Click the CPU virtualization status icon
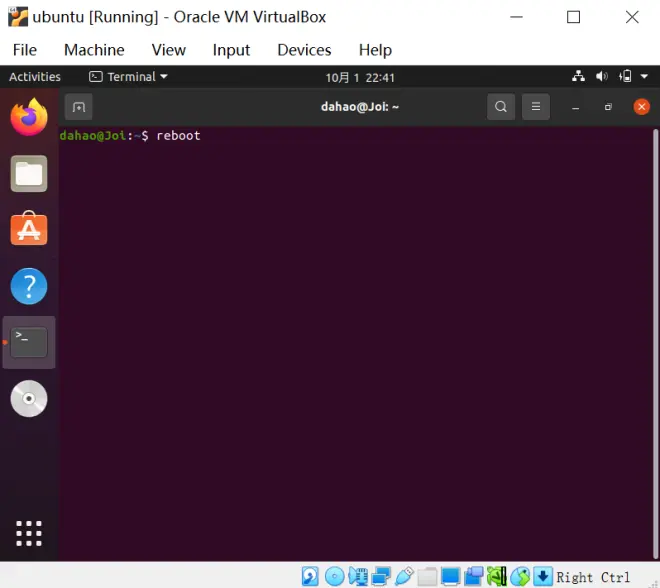 tap(497, 576)
